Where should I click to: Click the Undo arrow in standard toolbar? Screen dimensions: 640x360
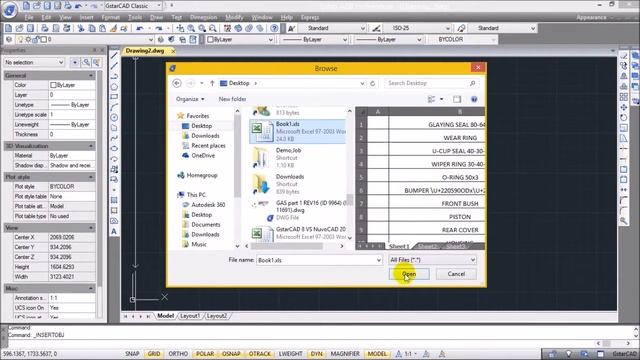pos(140,28)
